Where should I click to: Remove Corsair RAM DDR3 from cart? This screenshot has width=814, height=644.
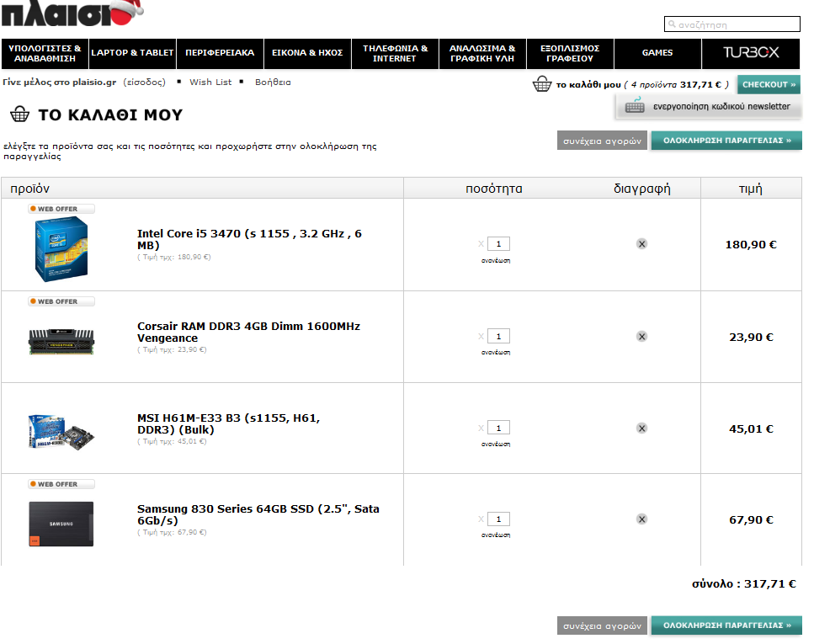point(641,337)
